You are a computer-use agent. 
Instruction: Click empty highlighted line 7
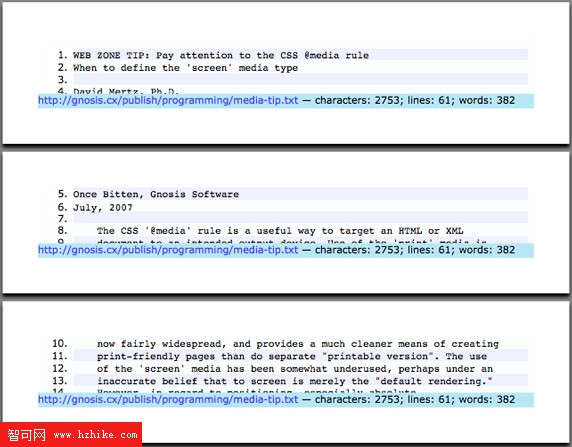300,218
